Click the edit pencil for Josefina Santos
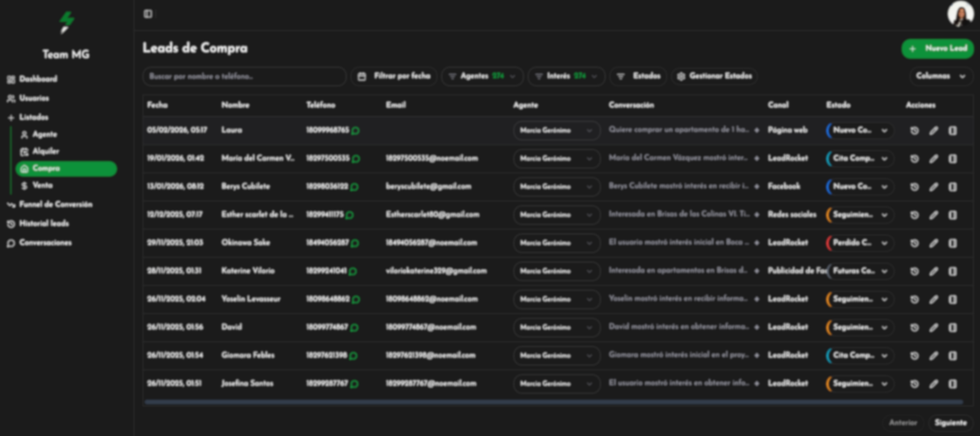The width and height of the screenshot is (980, 436). click(933, 384)
